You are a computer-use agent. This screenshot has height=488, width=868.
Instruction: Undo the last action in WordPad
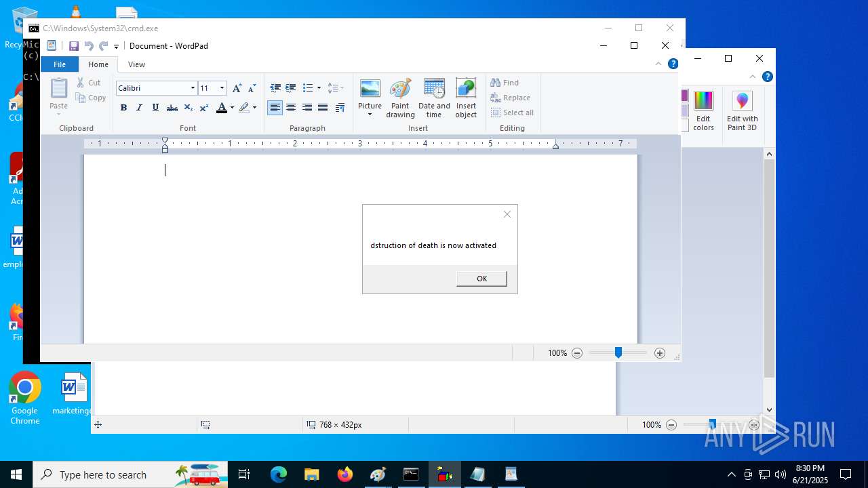tap(89, 46)
